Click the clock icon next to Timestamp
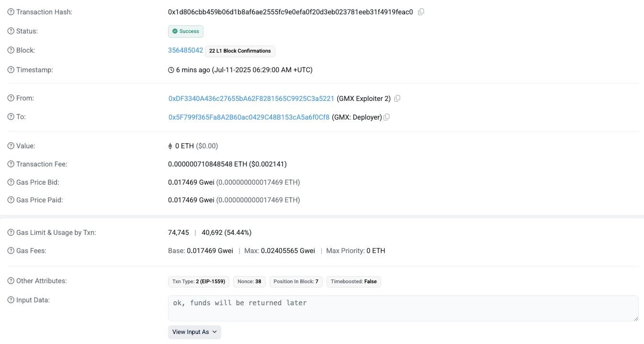The height and width of the screenshot is (344, 644). [170, 69]
